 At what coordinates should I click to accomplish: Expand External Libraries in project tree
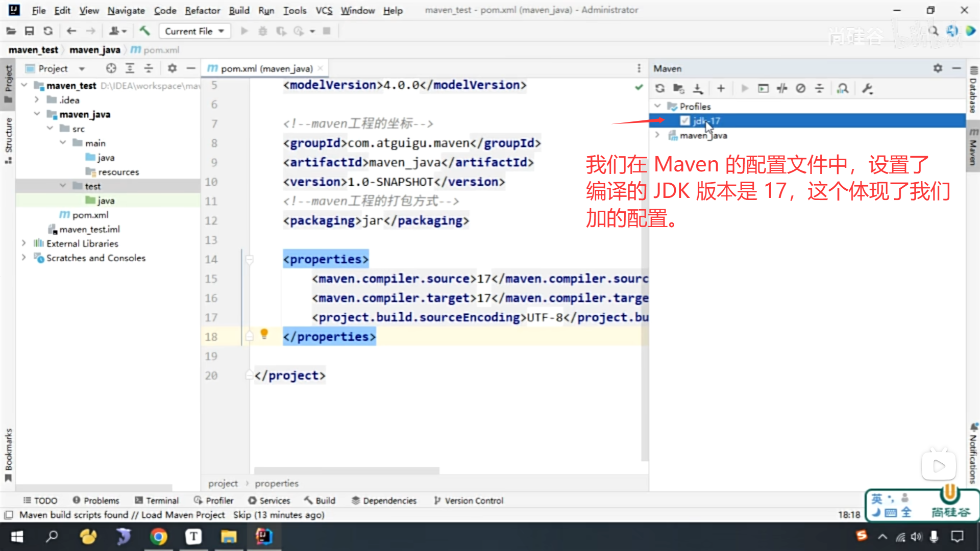(24, 243)
